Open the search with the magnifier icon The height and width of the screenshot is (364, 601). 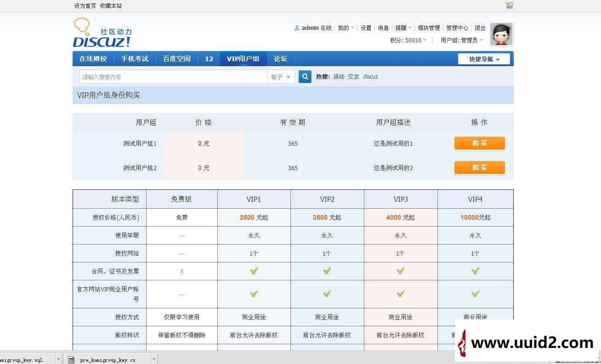click(305, 76)
